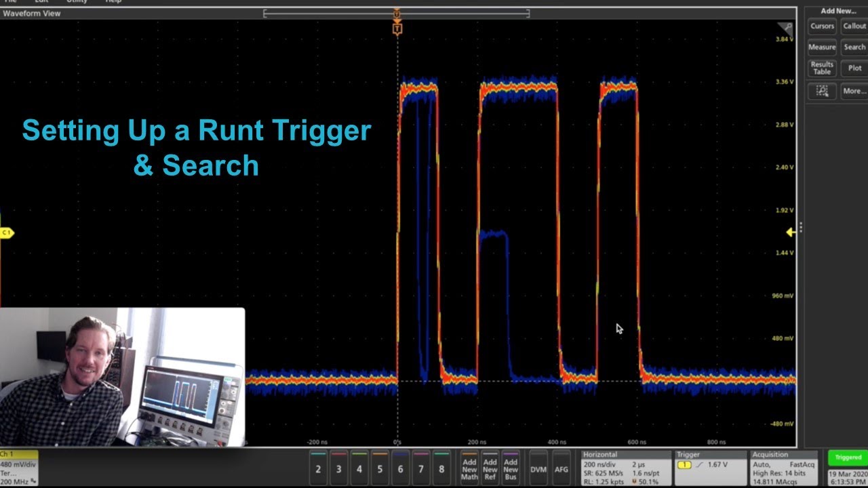This screenshot has width=868, height=488.
Task: Click Add New Ref
Action: 490,466
